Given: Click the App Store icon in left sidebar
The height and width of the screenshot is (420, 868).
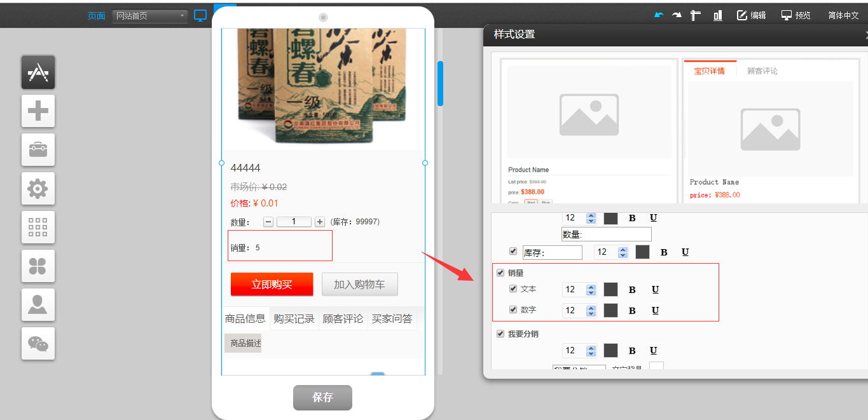Looking at the screenshot, I should click(x=38, y=72).
